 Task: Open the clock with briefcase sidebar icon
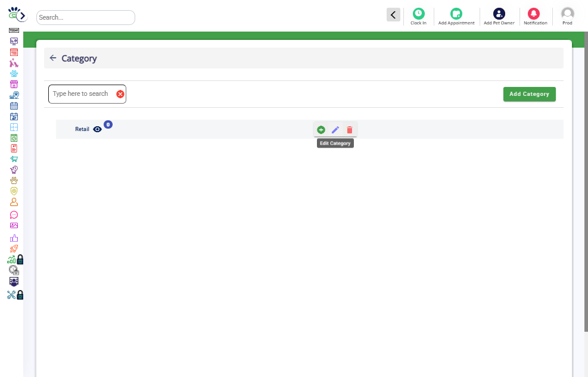point(14,270)
